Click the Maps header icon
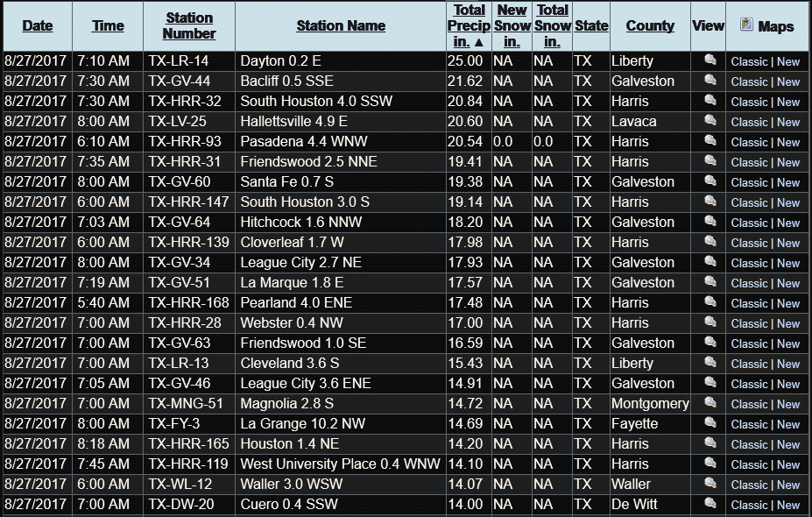This screenshot has height=517, width=812. click(746, 25)
